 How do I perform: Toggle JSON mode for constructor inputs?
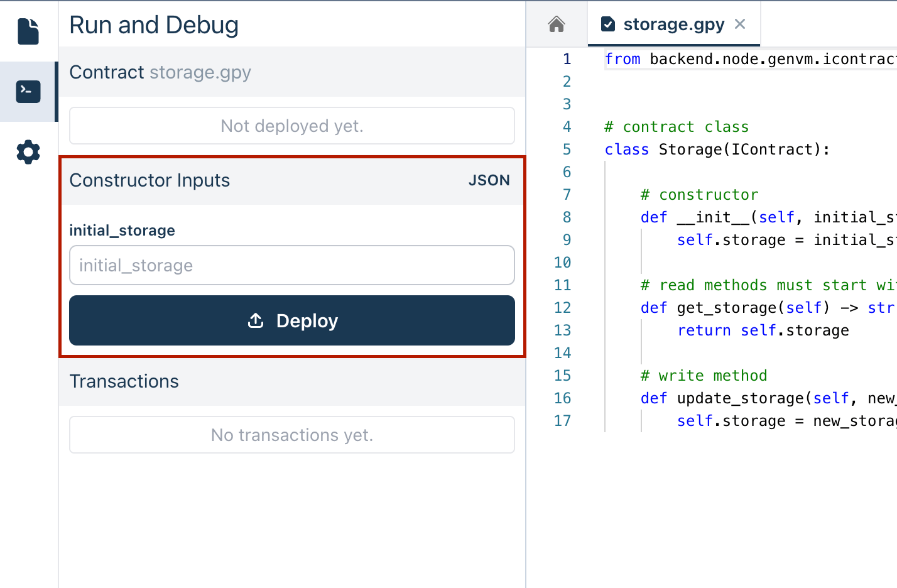pos(489,180)
